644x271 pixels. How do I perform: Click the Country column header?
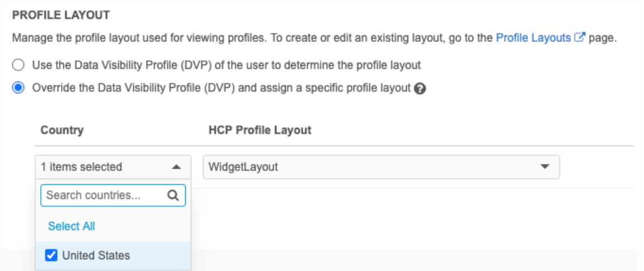[62, 130]
